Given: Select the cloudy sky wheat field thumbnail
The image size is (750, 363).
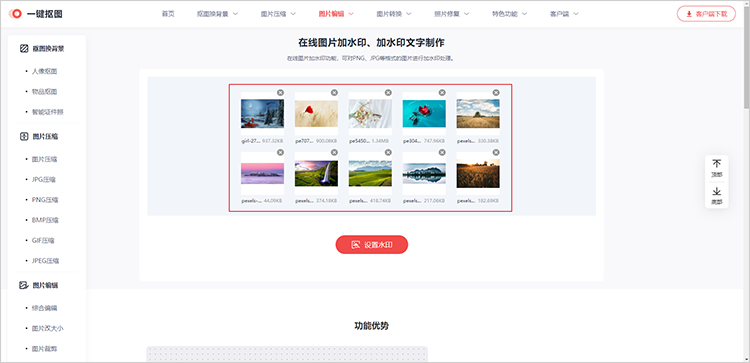Looking at the screenshot, I should point(478,114).
